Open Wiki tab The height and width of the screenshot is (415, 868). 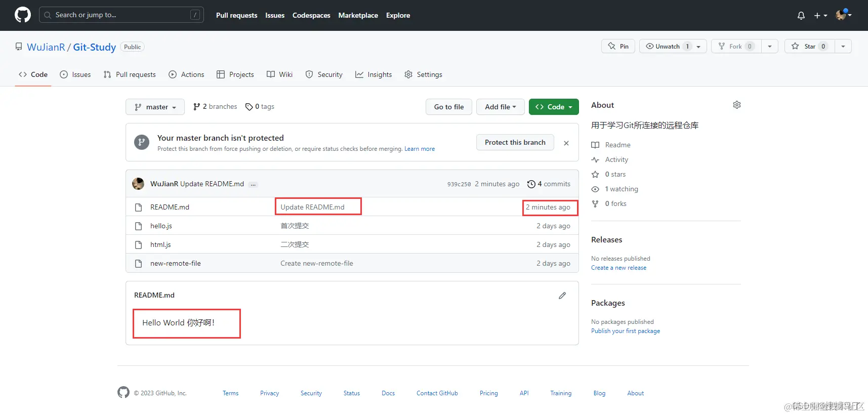point(279,74)
